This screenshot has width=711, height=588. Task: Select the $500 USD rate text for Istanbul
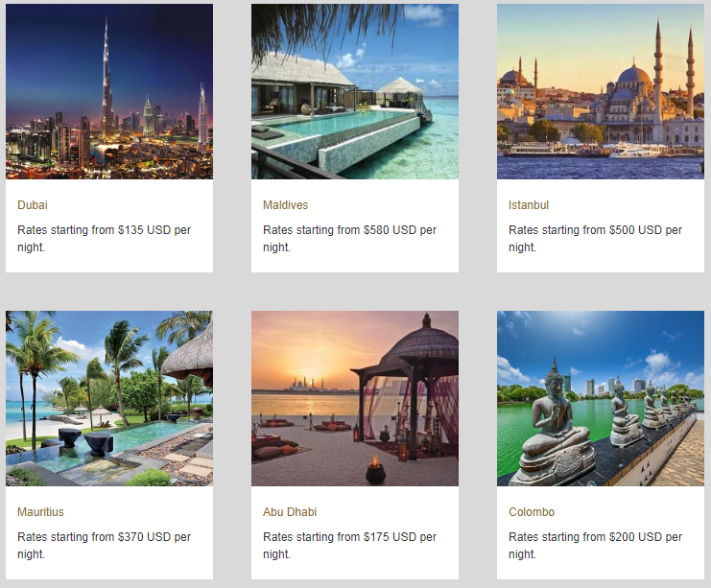click(x=595, y=239)
